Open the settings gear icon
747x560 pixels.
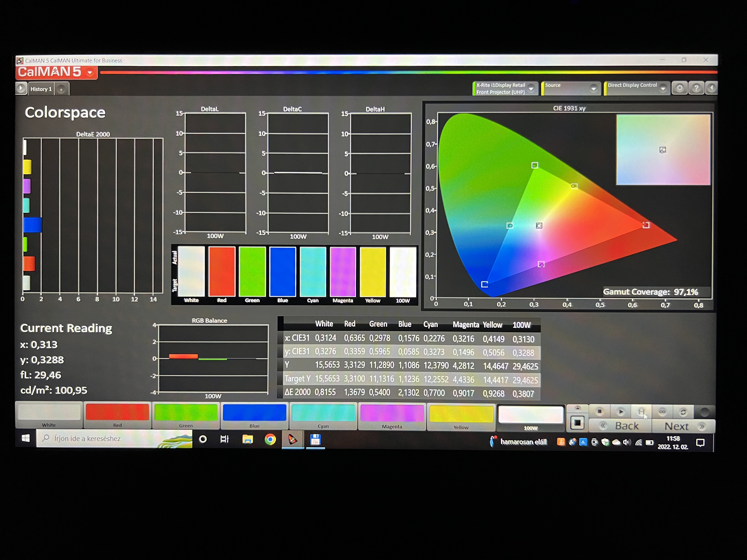tap(679, 89)
